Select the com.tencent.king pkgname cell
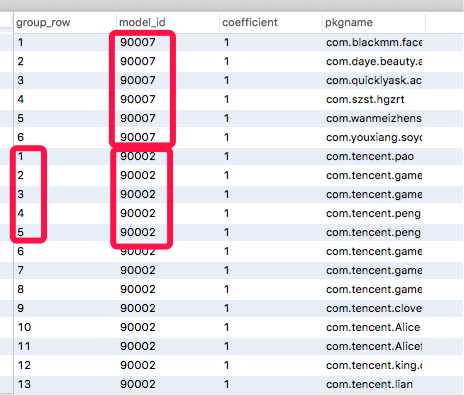This screenshot has width=464, height=395. 374,365
